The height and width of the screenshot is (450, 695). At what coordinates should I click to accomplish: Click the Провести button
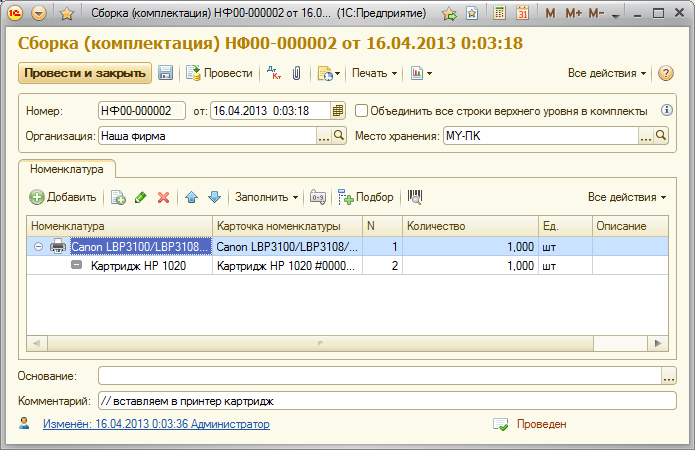coord(219,73)
